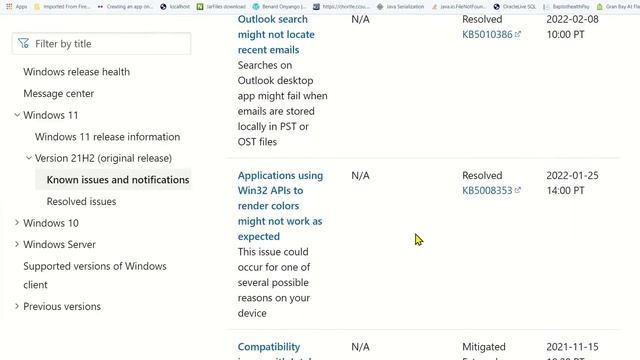Collapse the Windows 11 tree node
Screen dimensions: 640x360
point(17,115)
